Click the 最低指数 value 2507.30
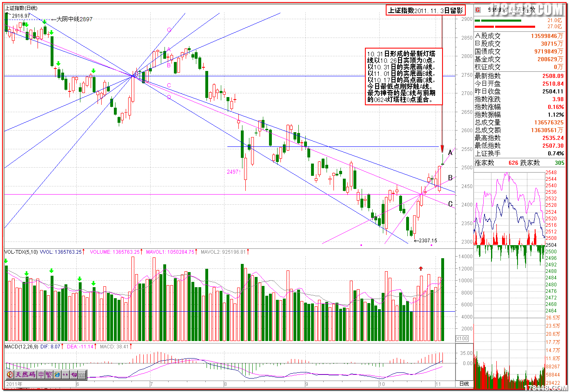The height and width of the screenshot is (392, 569). click(553, 146)
